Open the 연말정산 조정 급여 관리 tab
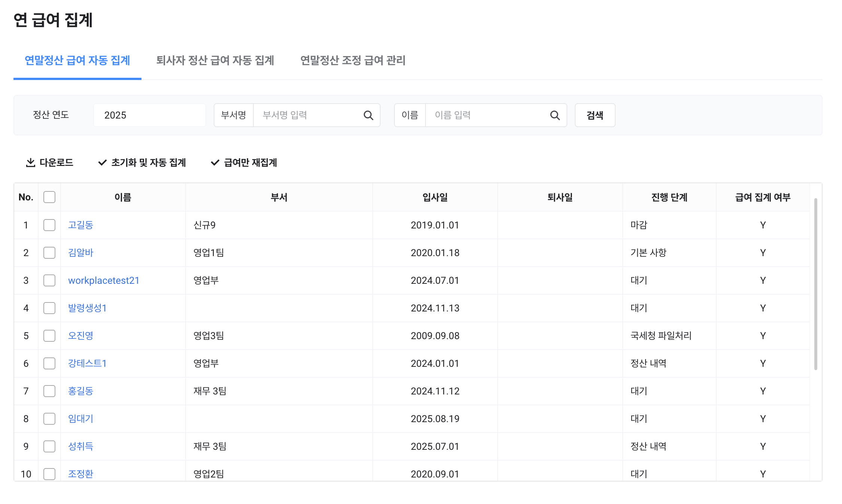 click(x=353, y=60)
